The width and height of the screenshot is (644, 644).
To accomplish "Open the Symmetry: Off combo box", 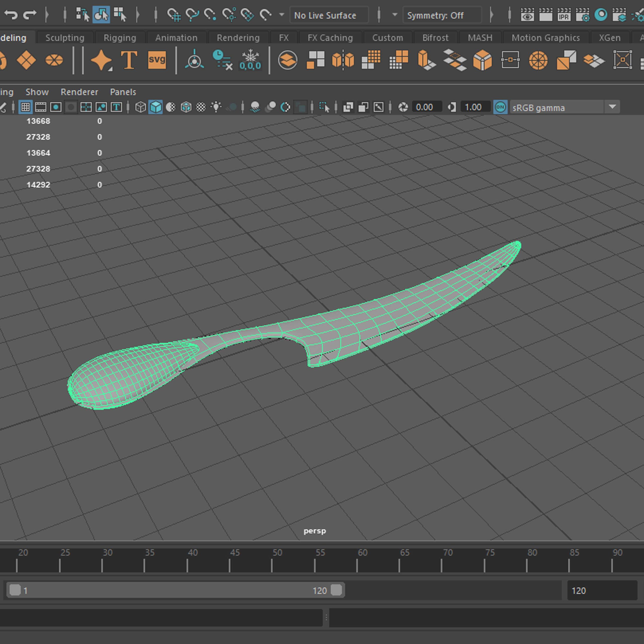I will pyautogui.click(x=442, y=15).
